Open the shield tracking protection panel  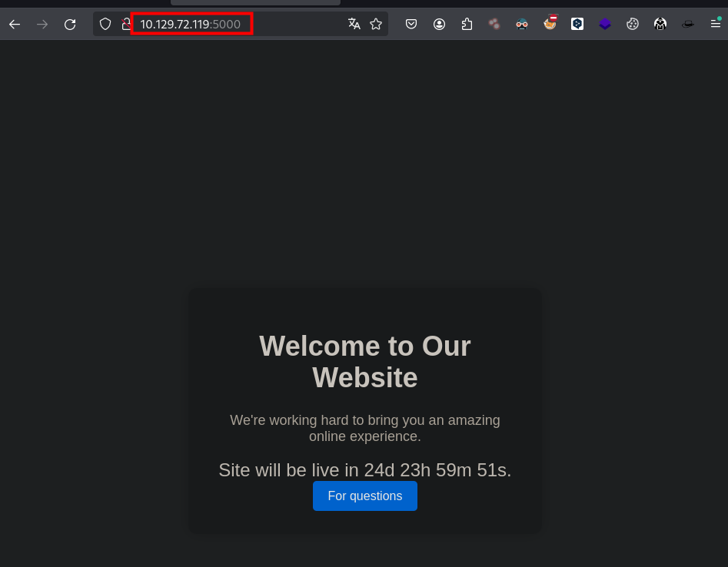point(105,24)
